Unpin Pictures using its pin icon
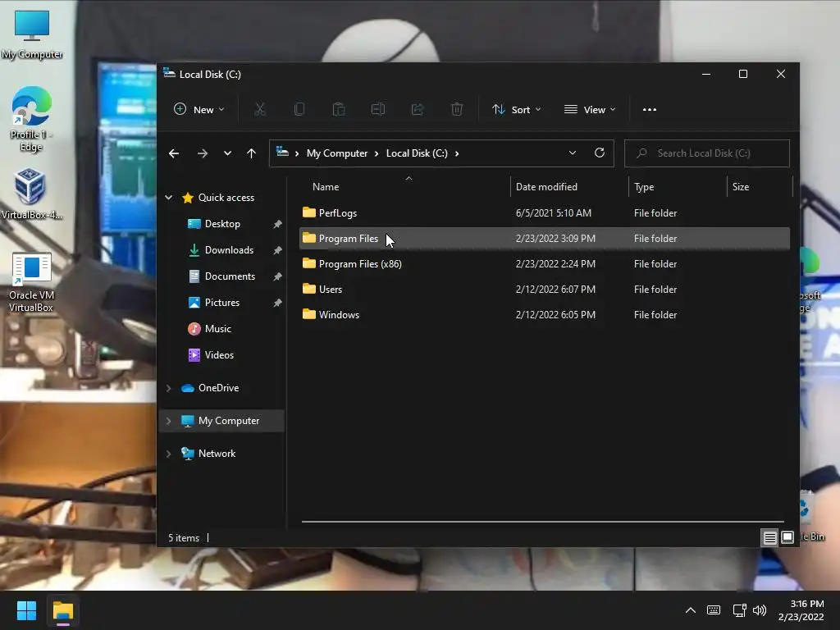The image size is (840, 630). (x=277, y=303)
